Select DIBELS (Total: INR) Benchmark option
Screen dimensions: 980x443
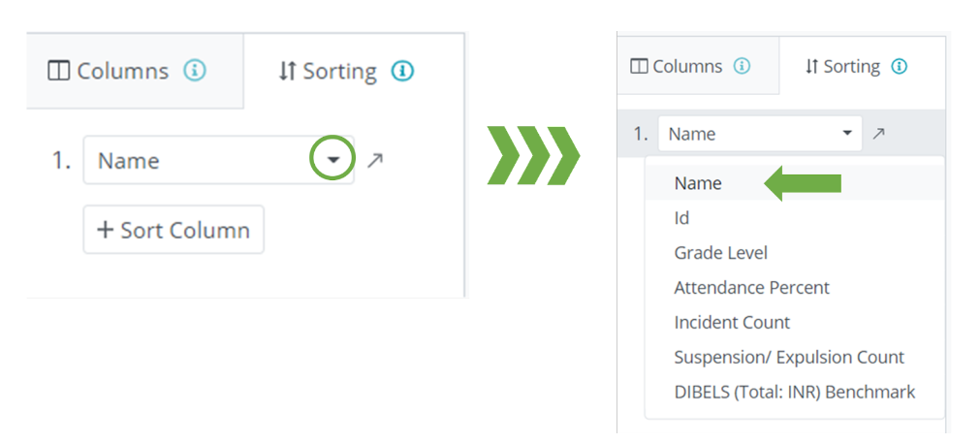point(794,392)
